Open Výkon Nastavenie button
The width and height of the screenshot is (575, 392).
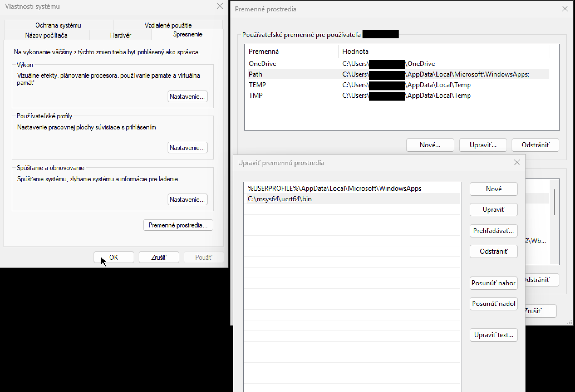click(x=187, y=97)
